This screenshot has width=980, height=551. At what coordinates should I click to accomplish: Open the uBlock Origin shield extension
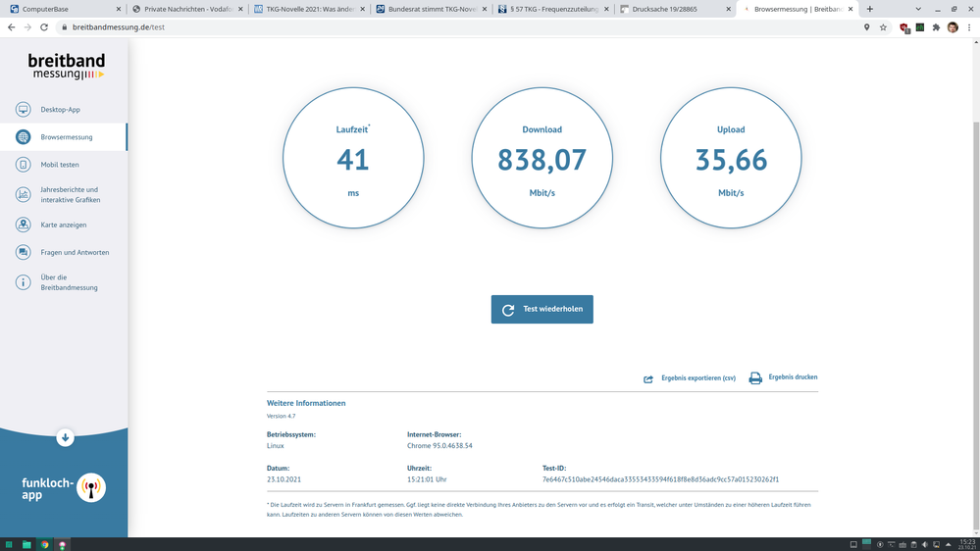click(904, 27)
